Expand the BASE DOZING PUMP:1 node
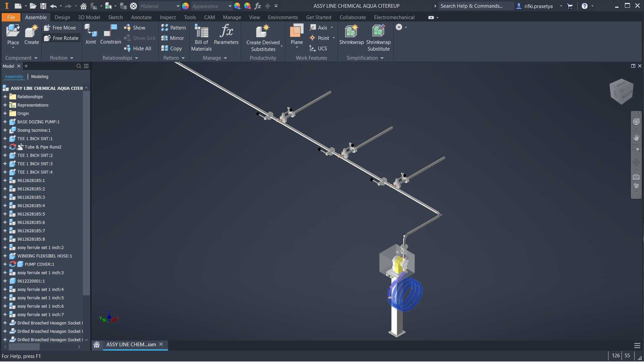Image resolution: width=644 pixels, height=362 pixels. click(x=5, y=122)
